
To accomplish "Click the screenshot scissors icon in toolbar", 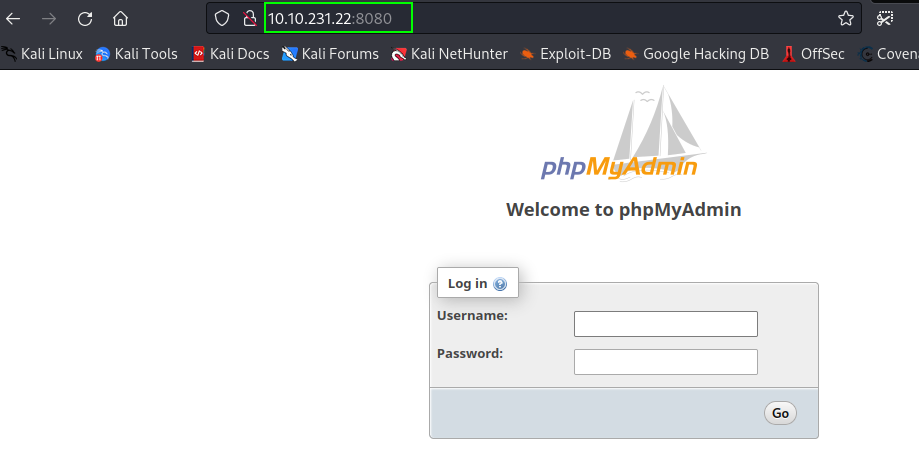I will pos(885,18).
